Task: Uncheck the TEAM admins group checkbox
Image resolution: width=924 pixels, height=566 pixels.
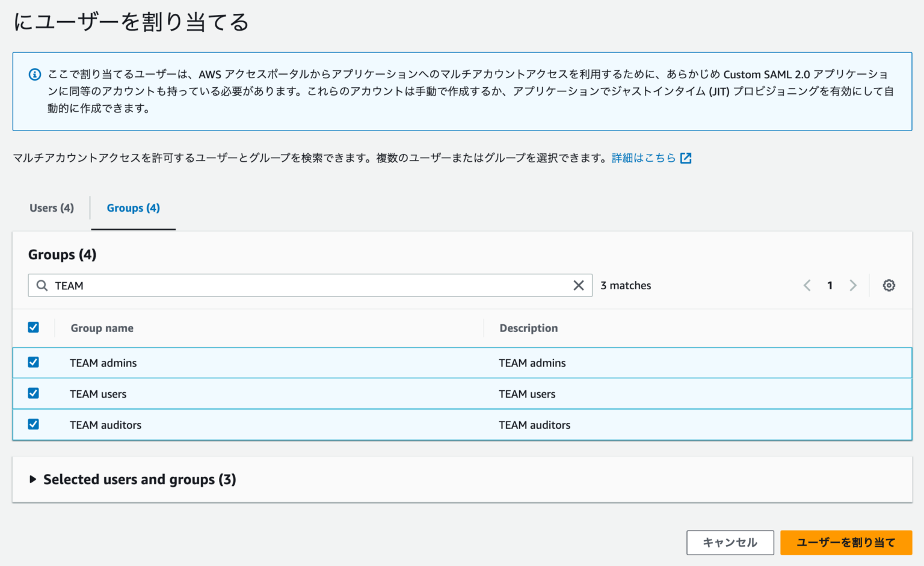Action: coord(34,362)
